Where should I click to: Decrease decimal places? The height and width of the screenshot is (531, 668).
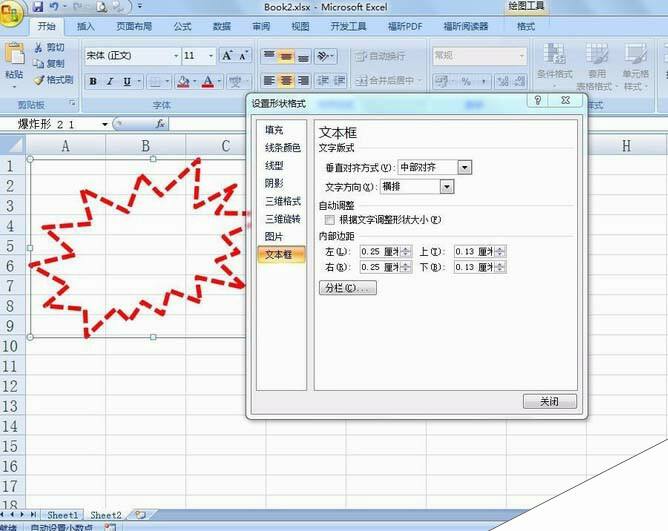pyautogui.click(x=519, y=81)
